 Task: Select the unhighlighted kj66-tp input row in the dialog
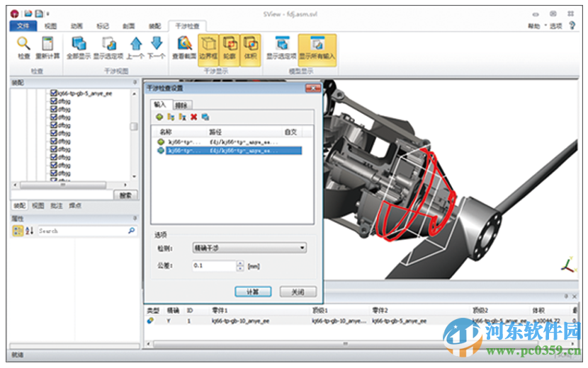pos(229,142)
